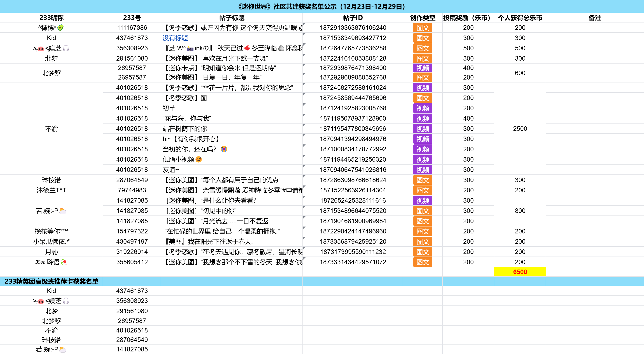Screen dimensions: 644x354
Task: Click the 图文 tag in 月訫 row
Action: click(x=422, y=252)
